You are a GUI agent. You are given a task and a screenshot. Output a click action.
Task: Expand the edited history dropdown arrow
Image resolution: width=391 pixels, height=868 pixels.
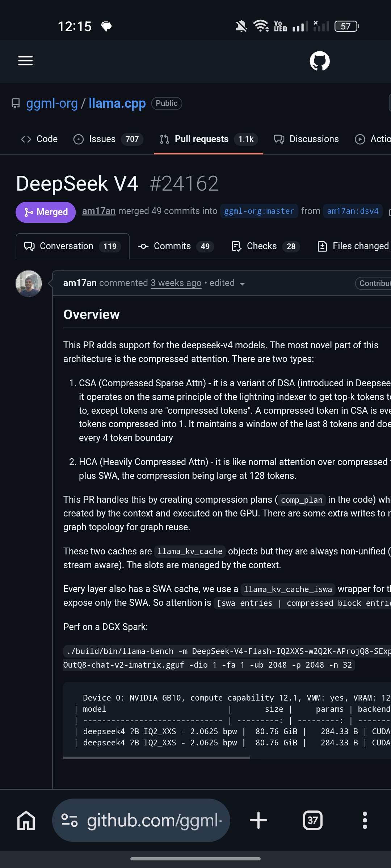point(242,284)
